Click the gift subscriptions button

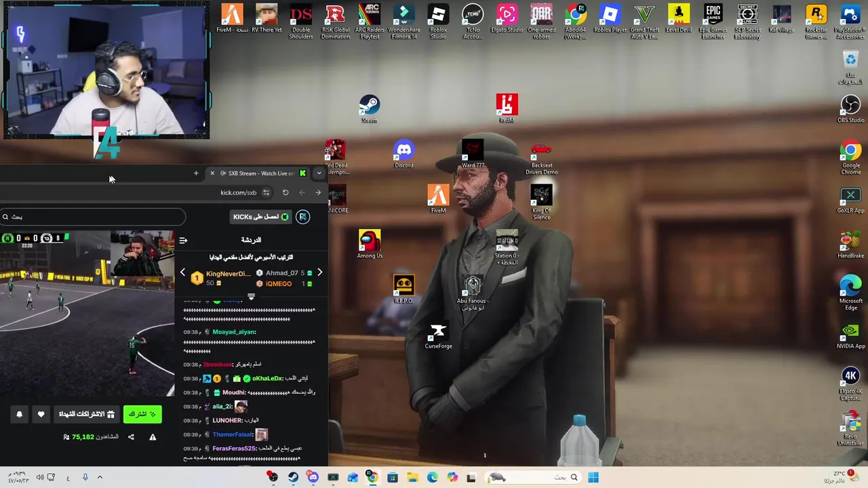86,414
